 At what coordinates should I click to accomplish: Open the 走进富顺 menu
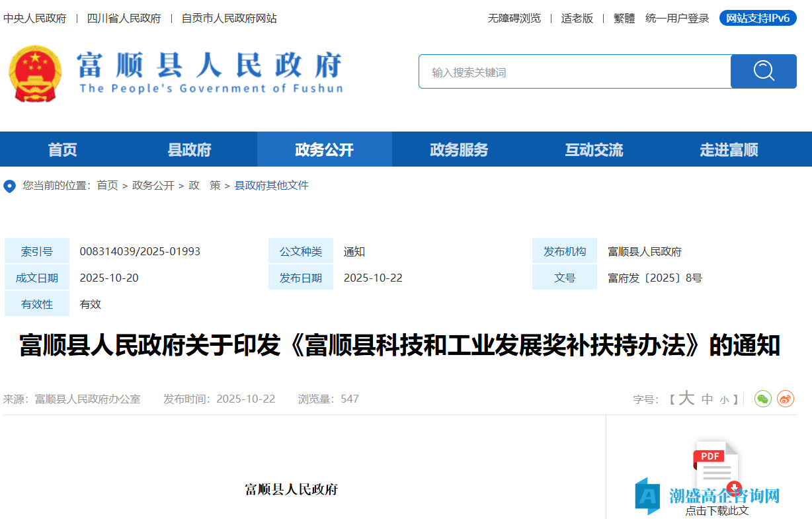[728, 149]
